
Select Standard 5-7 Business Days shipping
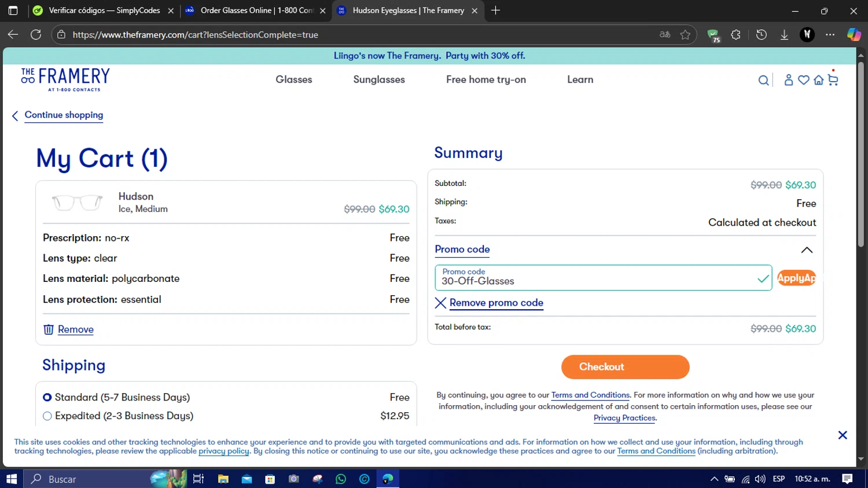coord(47,398)
